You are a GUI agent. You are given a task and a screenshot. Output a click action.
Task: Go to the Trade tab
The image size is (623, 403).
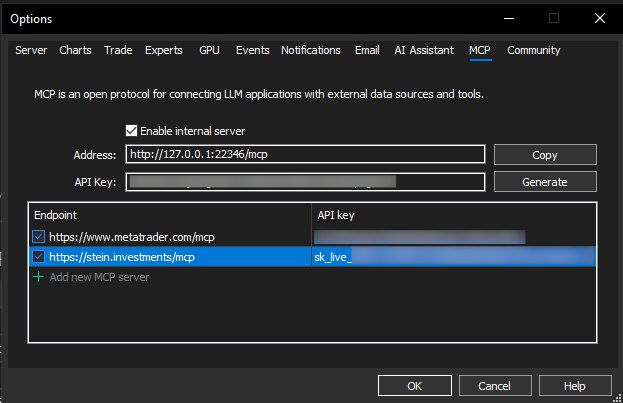[118, 50]
